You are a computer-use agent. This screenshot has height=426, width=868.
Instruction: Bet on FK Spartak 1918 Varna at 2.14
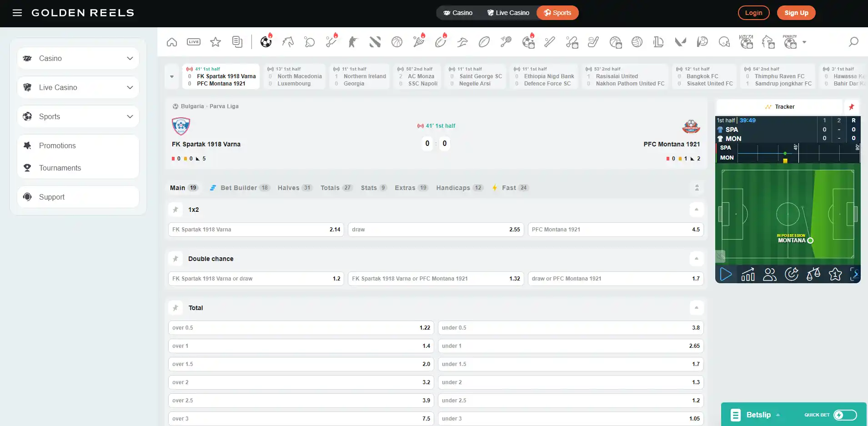click(x=256, y=230)
